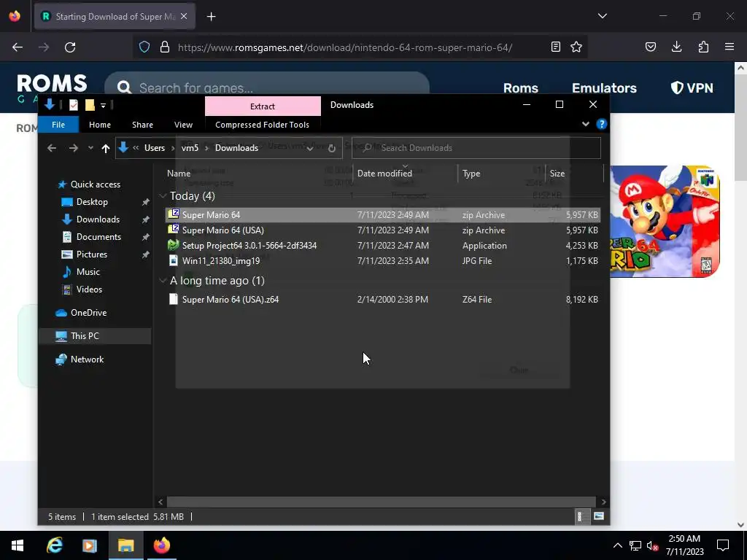747x560 pixels.
Task: Click the site padlock security icon
Action: point(165,47)
